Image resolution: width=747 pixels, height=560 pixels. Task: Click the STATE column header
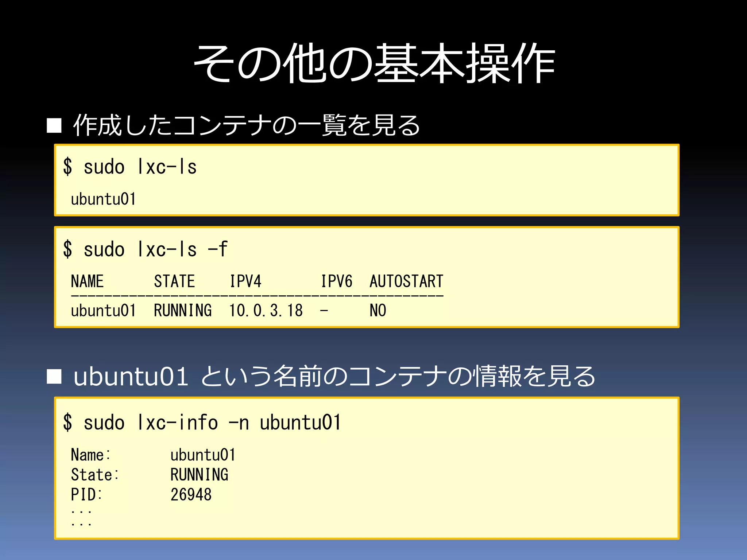coord(174,281)
